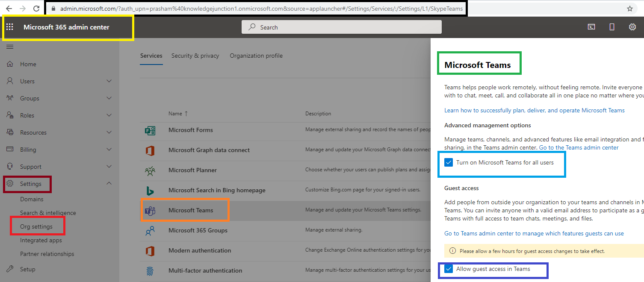Select Microsoft Search in Bing homepage name
This screenshot has width=644, height=282.
(x=217, y=190)
